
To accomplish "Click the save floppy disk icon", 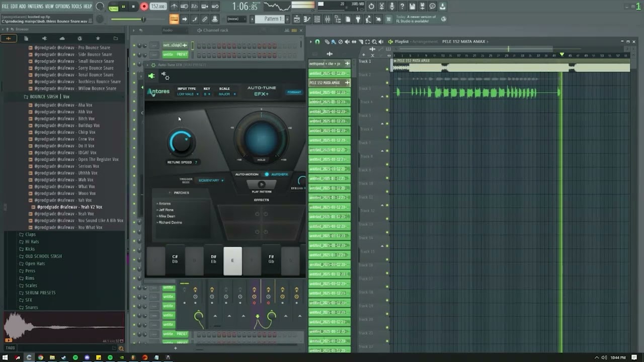I will tap(412, 7).
